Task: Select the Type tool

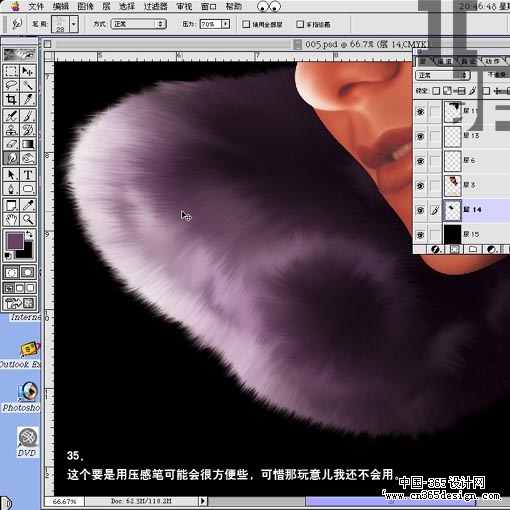Action: click(28, 174)
